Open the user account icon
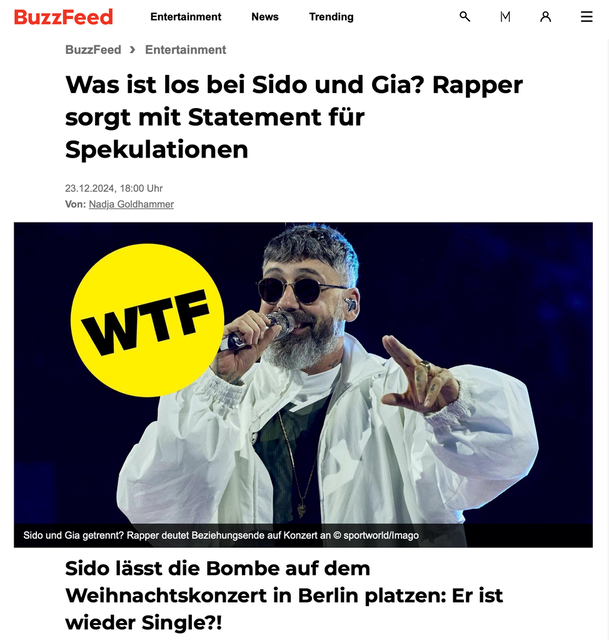The width and height of the screenshot is (609, 640). click(x=546, y=17)
